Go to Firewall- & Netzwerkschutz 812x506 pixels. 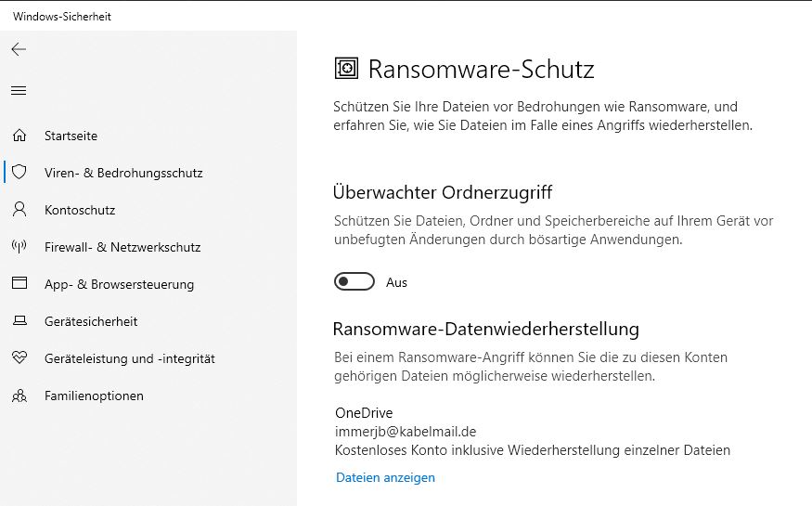coord(122,248)
